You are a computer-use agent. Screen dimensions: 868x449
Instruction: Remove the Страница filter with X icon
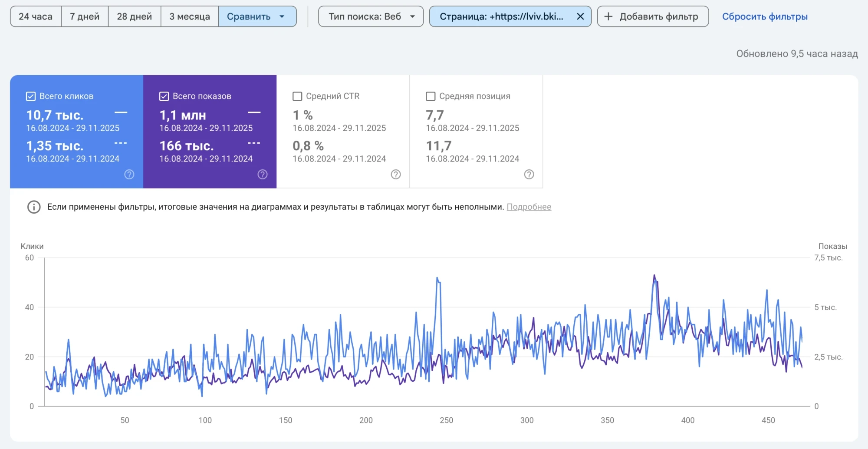pyautogui.click(x=580, y=17)
